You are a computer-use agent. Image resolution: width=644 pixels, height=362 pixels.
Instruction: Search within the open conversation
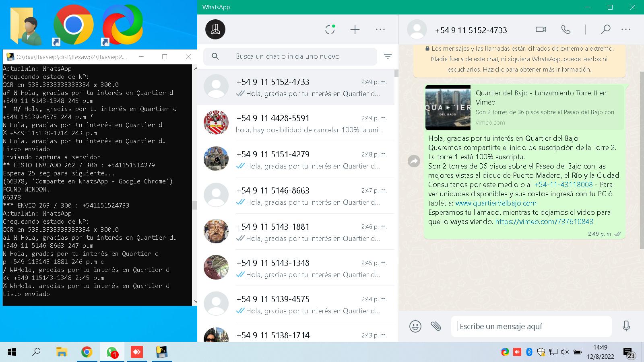(605, 29)
